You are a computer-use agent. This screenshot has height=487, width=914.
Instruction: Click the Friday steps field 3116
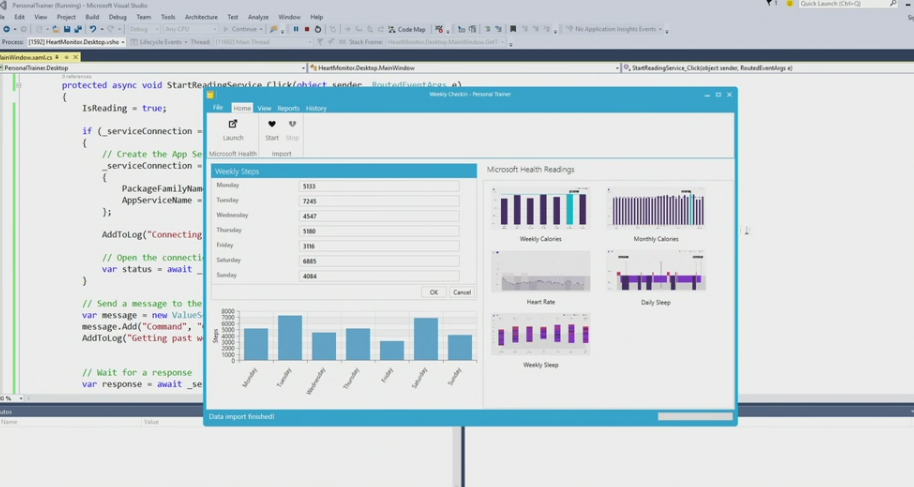point(379,246)
